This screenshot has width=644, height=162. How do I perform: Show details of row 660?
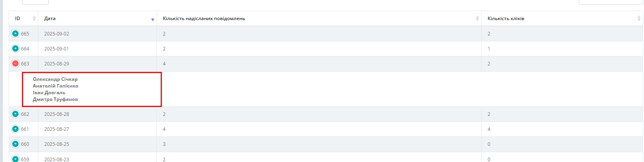tap(15, 144)
